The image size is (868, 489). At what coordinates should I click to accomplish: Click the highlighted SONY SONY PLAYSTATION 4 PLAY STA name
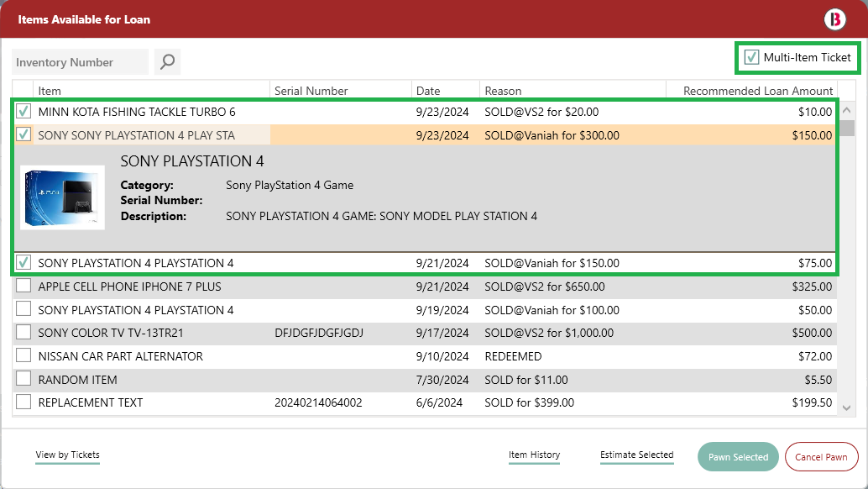click(x=137, y=135)
